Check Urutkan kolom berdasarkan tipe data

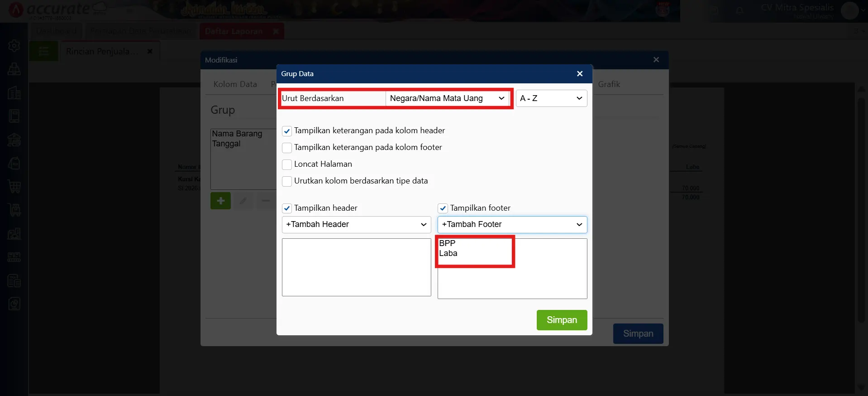click(x=287, y=181)
